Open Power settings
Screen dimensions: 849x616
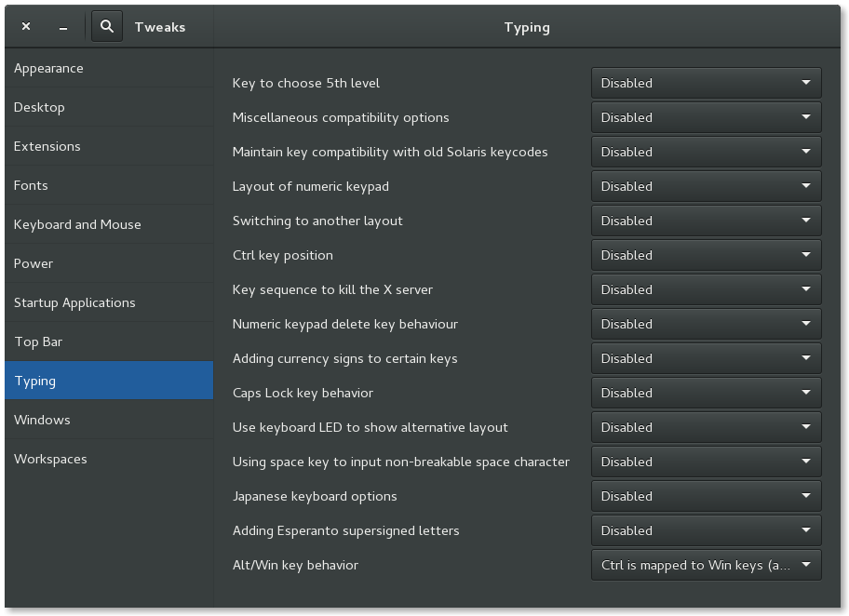[34, 264]
